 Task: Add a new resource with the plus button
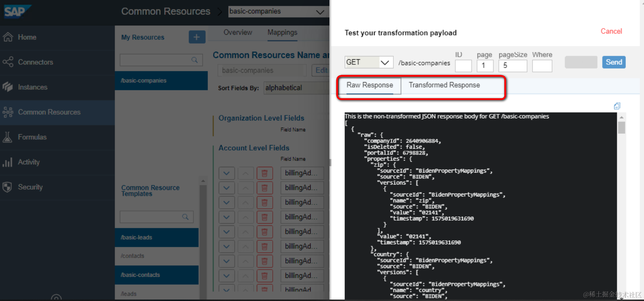(x=197, y=37)
